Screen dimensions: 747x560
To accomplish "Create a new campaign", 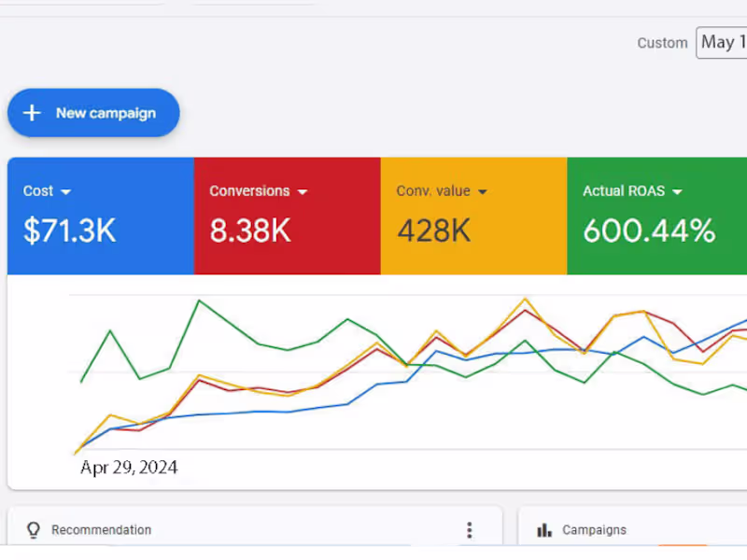I will (93, 112).
